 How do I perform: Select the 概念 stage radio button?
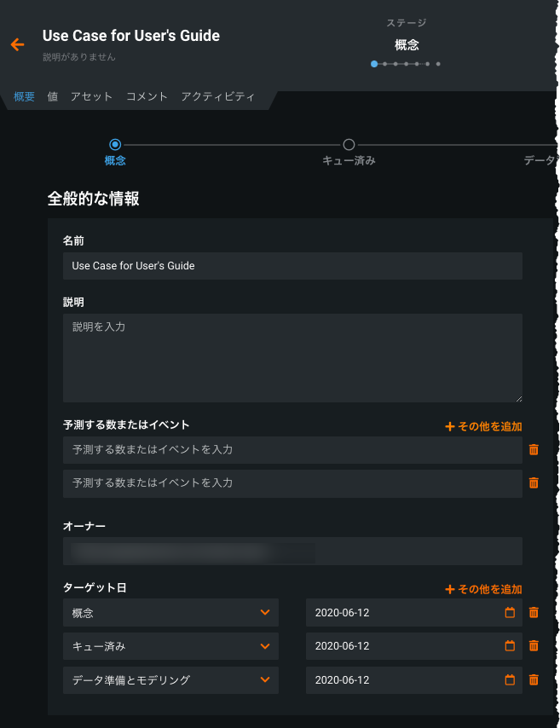tap(115, 145)
